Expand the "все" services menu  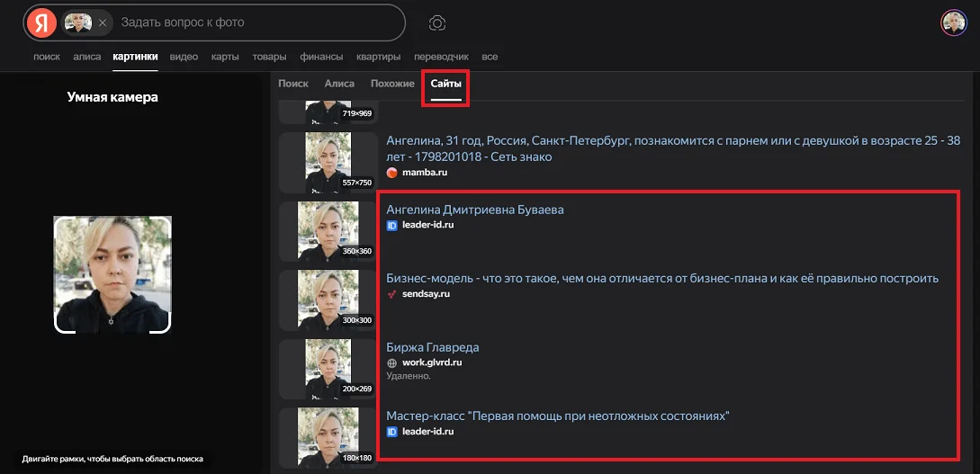click(x=490, y=57)
